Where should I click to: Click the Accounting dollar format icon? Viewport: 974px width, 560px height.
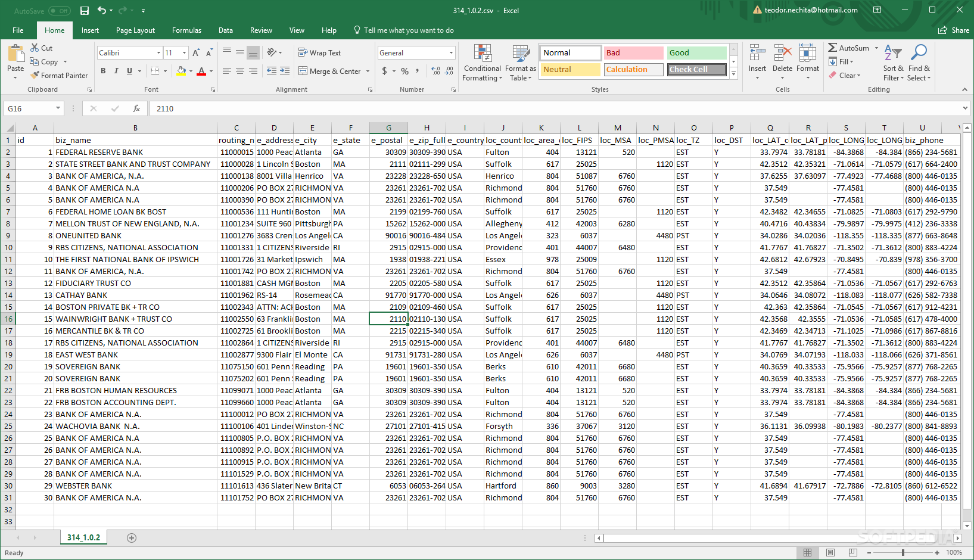(x=384, y=71)
